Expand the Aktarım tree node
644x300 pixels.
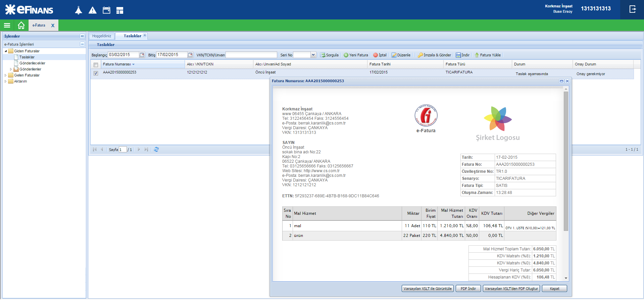(6, 81)
